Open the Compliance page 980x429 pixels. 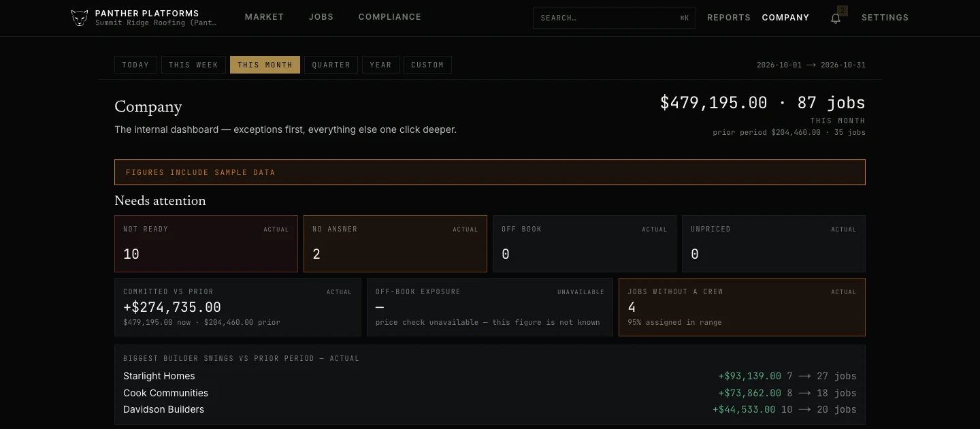(x=390, y=17)
